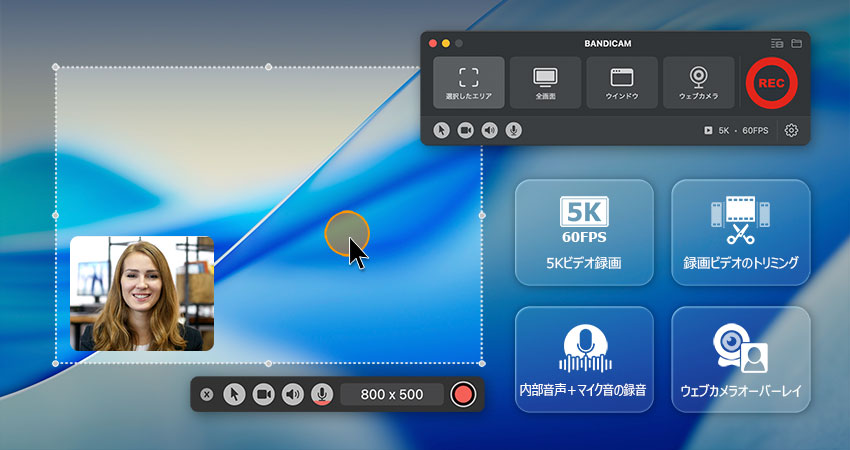Toggle system speaker audio in Bandicam window
850x450 pixels.
pyautogui.click(x=490, y=130)
